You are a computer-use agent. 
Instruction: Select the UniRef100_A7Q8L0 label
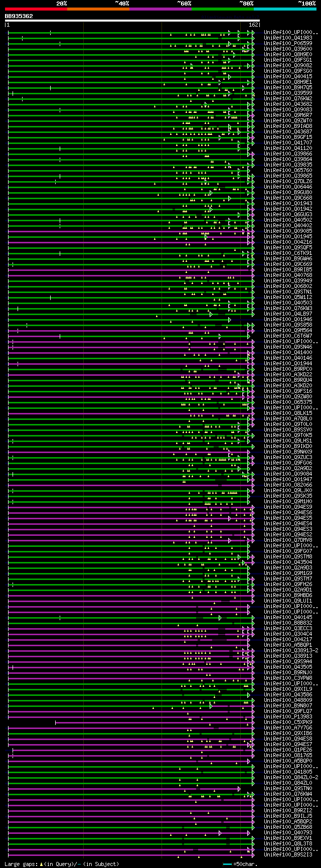(288, 418)
